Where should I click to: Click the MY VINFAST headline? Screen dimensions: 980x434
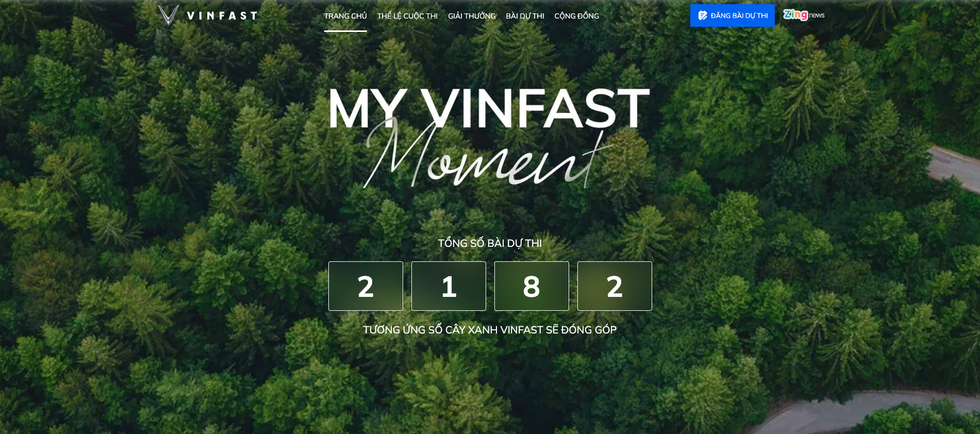tap(489, 108)
